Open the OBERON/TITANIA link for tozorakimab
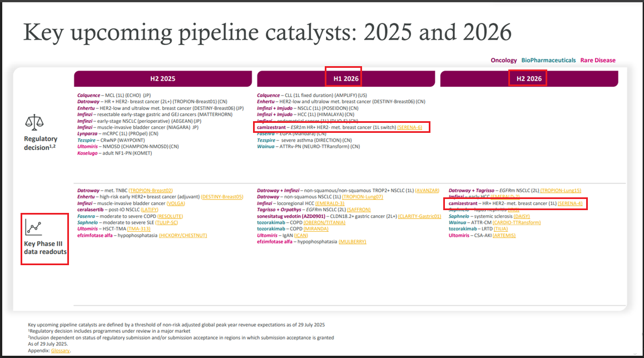Viewport: 644px width, 358px height. point(324,222)
